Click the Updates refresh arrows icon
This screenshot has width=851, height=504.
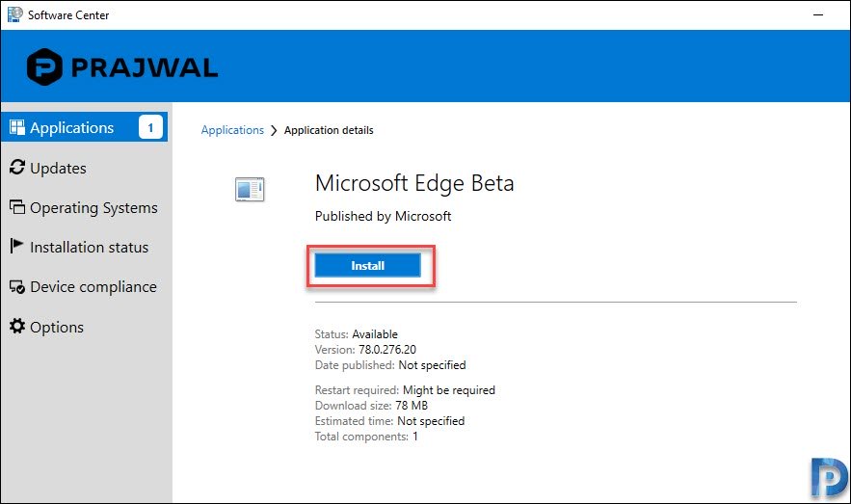(x=17, y=167)
